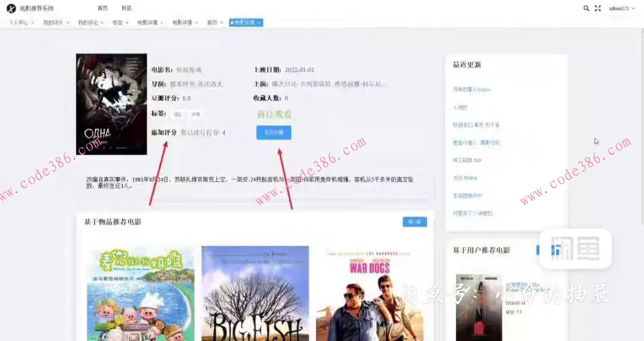Open the search magnifier icon
Viewport: 644px width, 341px height.
(x=586, y=8)
